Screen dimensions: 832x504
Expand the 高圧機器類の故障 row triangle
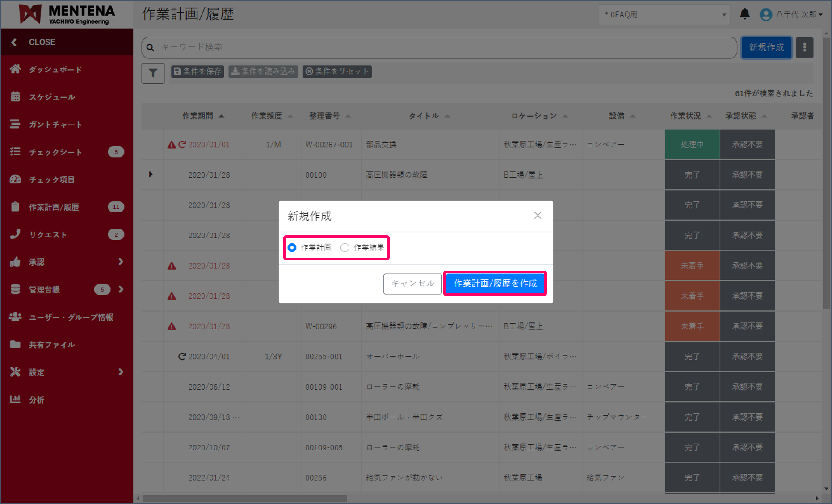coord(151,175)
